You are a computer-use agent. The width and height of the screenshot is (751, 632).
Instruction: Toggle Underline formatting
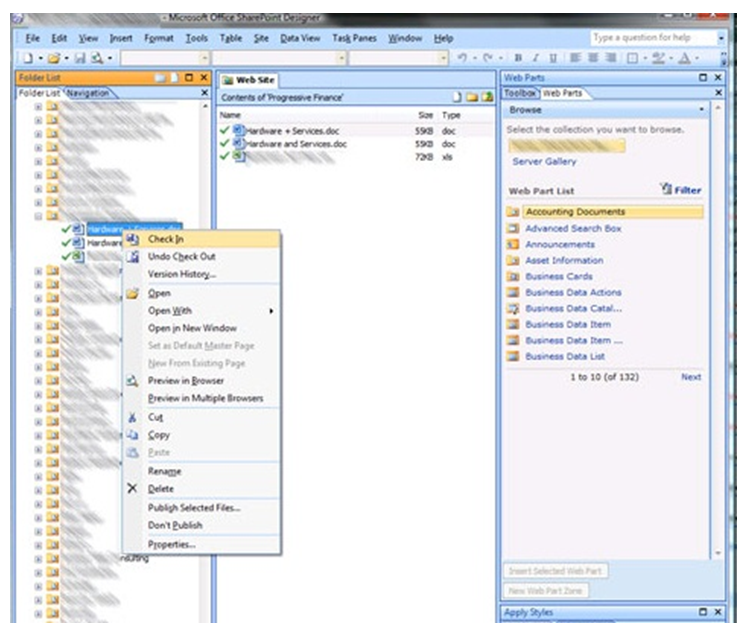coord(553,58)
